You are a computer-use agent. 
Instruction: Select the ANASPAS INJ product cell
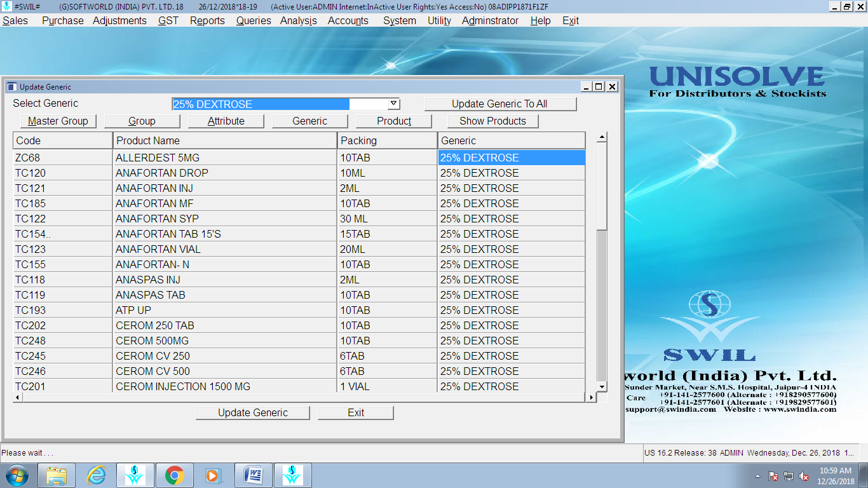(225, 280)
